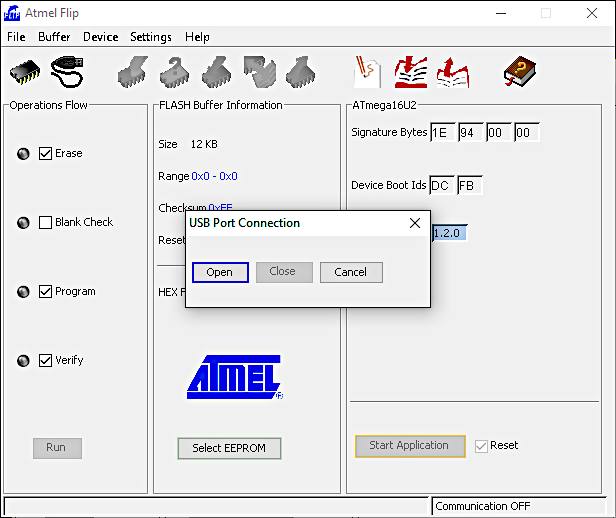The width and height of the screenshot is (616, 518).
Task: Click the Erase Target Device toolbar icon
Action: [x=133, y=71]
